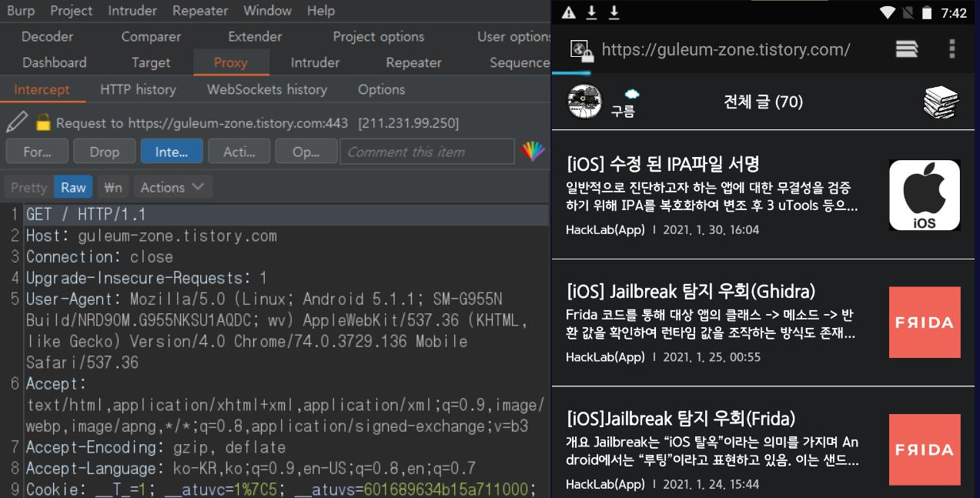Image resolution: width=980 pixels, height=498 pixels.
Task: Switch to the Extender tab
Action: point(255,36)
